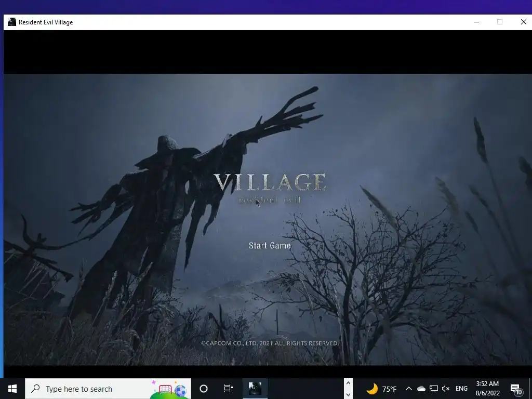532x399 pixels.
Task: Open Action Center notifications icon
Action: [x=516, y=389]
